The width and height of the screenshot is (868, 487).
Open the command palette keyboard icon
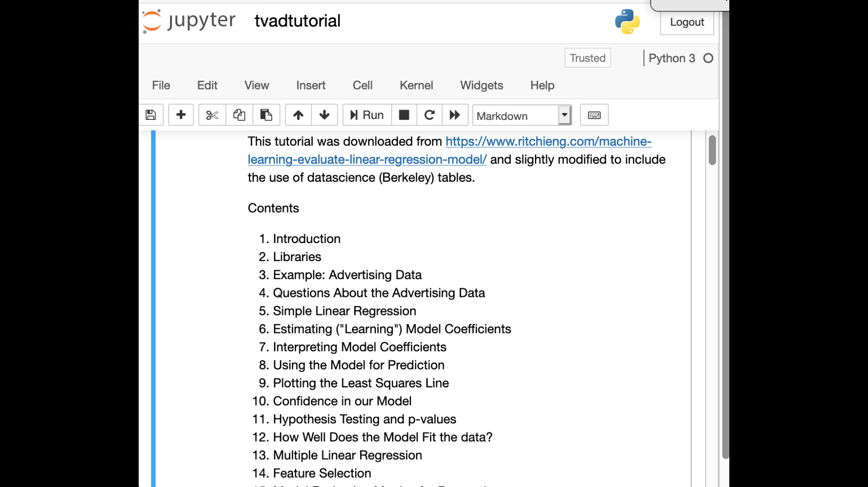[x=594, y=115]
